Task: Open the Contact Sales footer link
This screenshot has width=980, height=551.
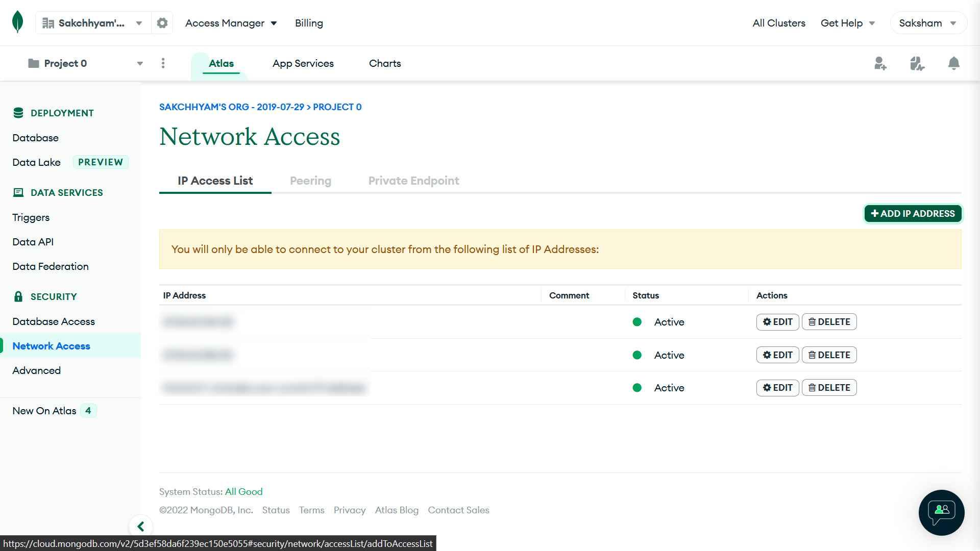Action: (458, 510)
